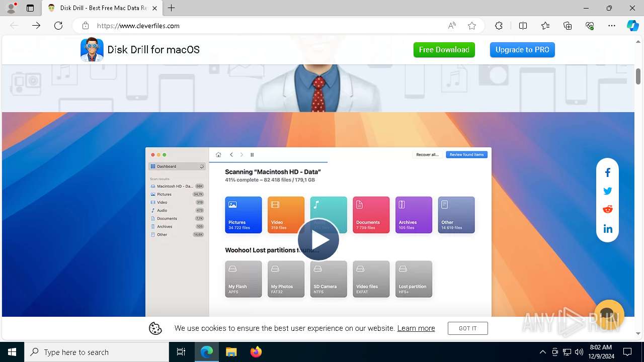644x362 pixels.
Task: Click the Edge taskbar icon
Action: coord(207,352)
